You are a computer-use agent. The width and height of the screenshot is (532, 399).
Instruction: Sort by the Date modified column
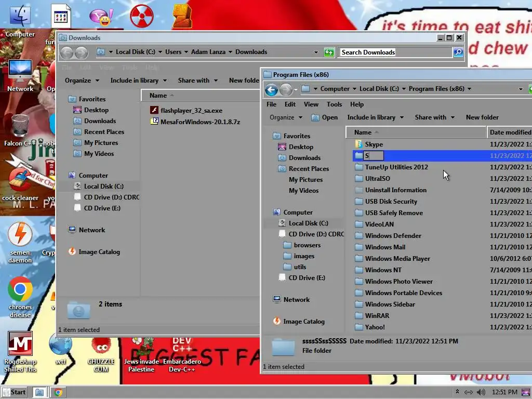coord(510,132)
